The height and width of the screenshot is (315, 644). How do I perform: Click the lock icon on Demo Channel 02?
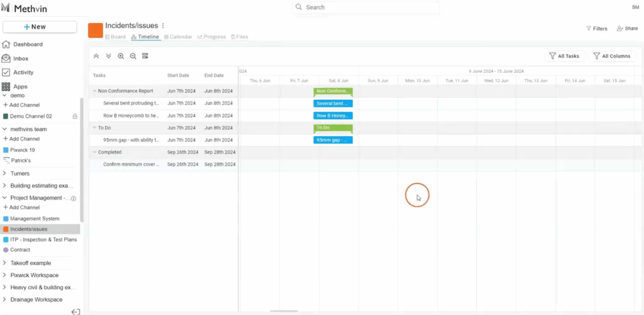[x=75, y=116]
